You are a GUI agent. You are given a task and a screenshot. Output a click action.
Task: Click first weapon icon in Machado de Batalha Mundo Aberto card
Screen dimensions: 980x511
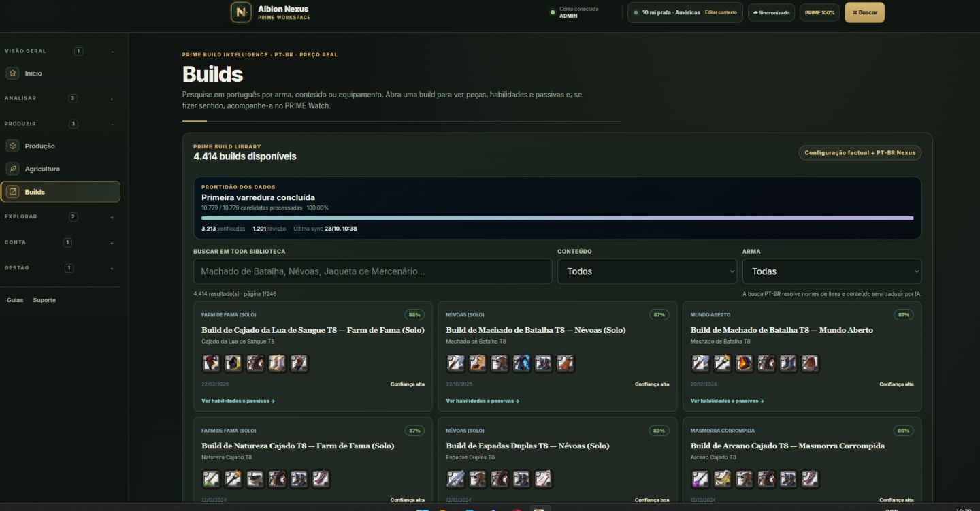click(x=700, y=363)
